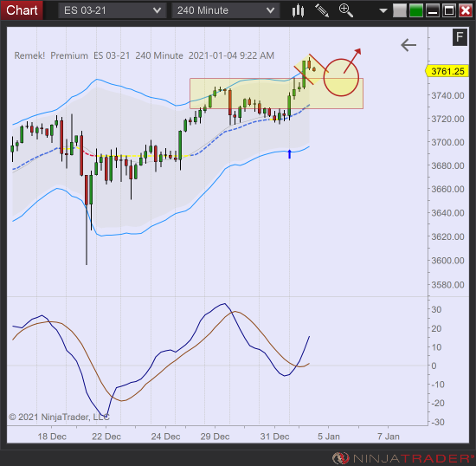Image resolution: width=476 pixels, height=466 pixels.
Task: Open the ES 03-21 instrument dropdown
Action: coord(112,10)
